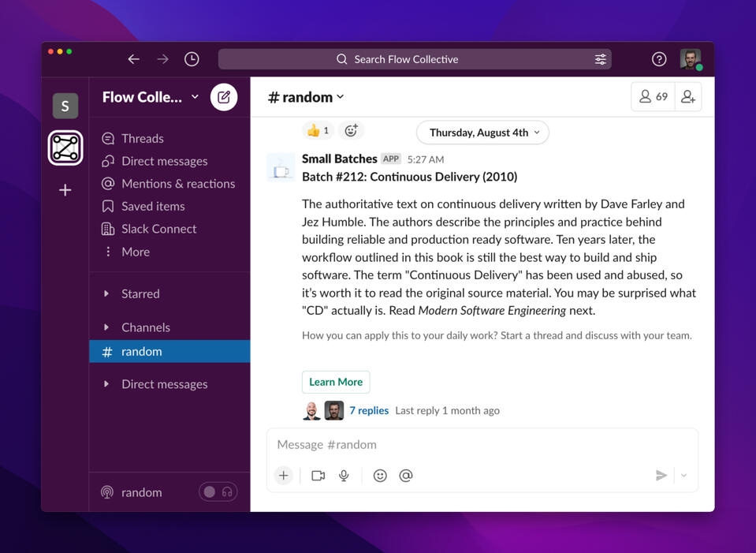This screenshot has width=756, height=553.
Task: Click the thumbs up reaction
Action: click(x=318, y=130)
